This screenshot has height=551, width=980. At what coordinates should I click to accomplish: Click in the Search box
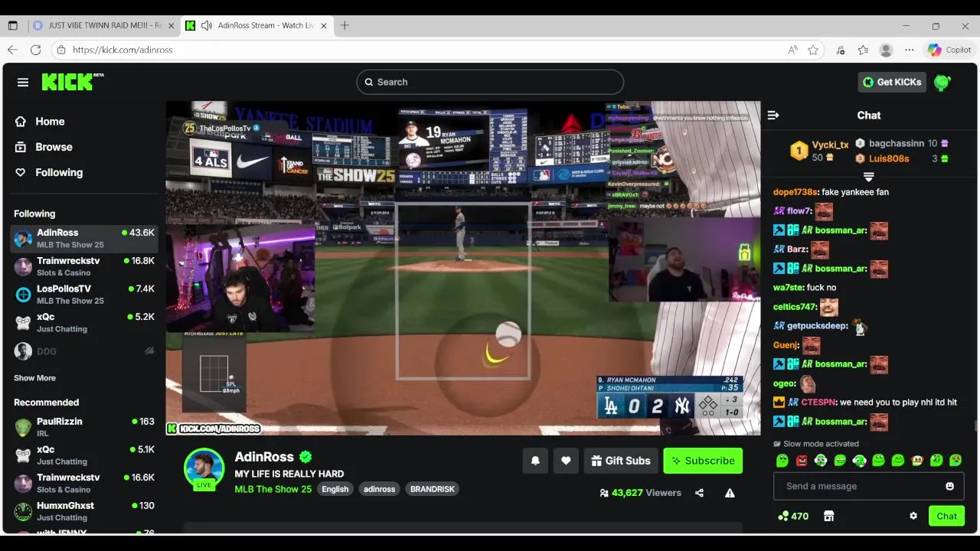click(x=490, y=82)
